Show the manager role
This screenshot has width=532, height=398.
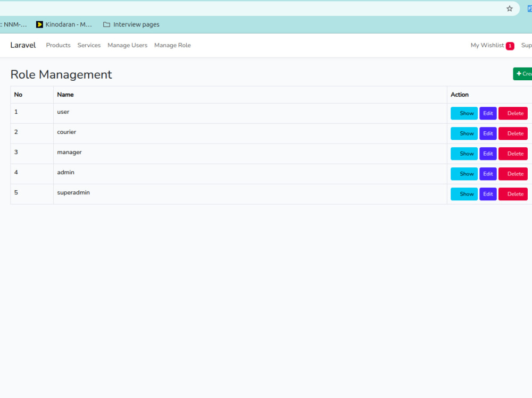coord(464,154)
